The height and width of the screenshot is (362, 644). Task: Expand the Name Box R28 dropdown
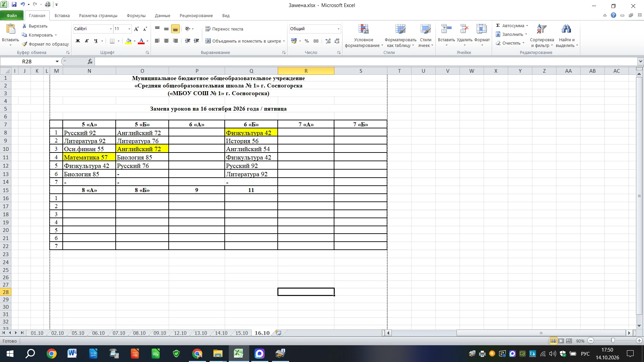coord(57,61)
